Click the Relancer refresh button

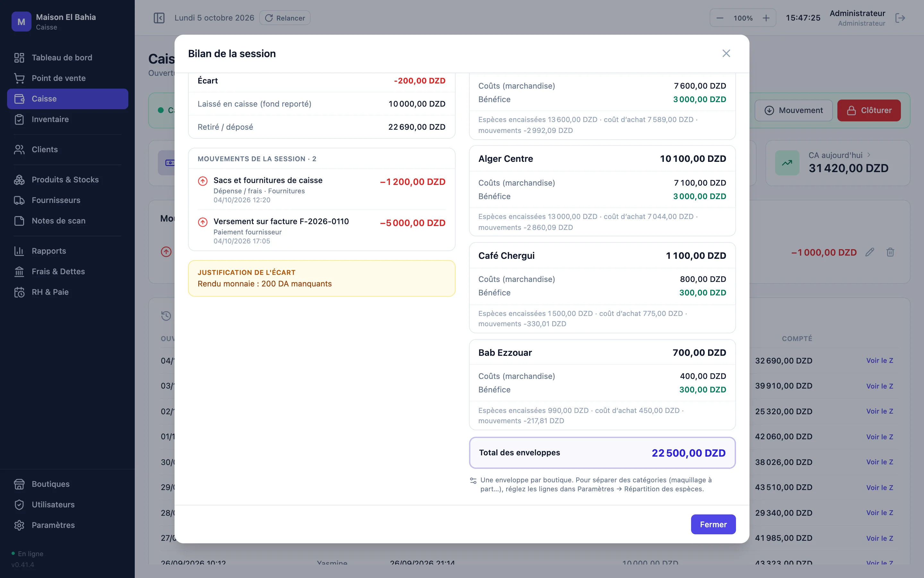pyautogui.click(x=285, y=18)
